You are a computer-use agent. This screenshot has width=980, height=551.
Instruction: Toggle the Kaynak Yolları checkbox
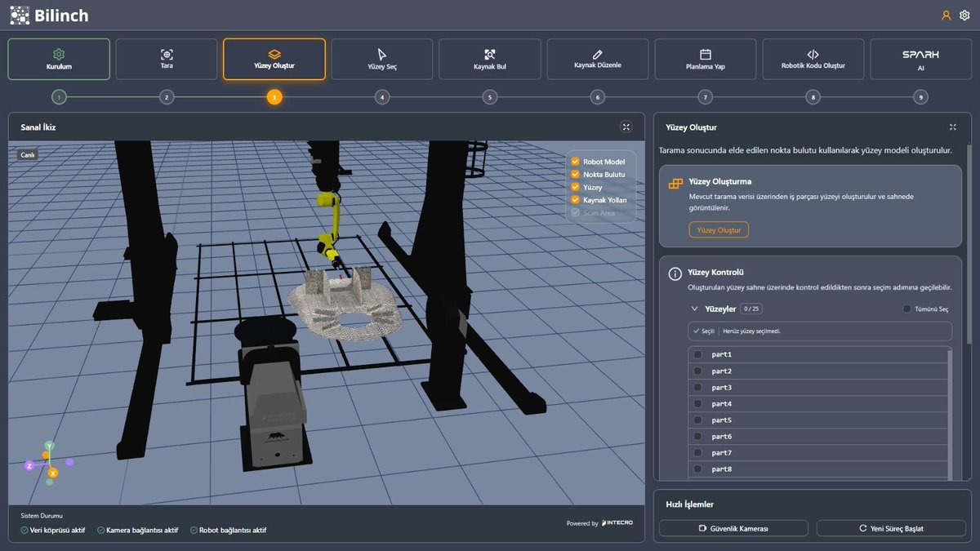575,200
